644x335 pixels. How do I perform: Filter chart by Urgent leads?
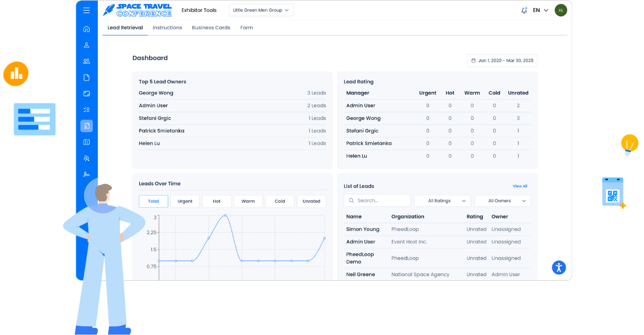185,201
